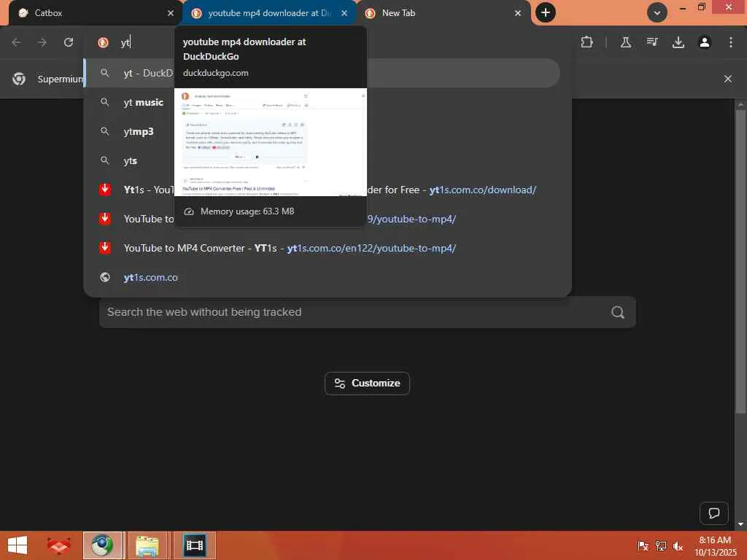This screenshot has width=747, height=560.
Task: Dismiss the Supermium info bar
Action: pos(728,79)
